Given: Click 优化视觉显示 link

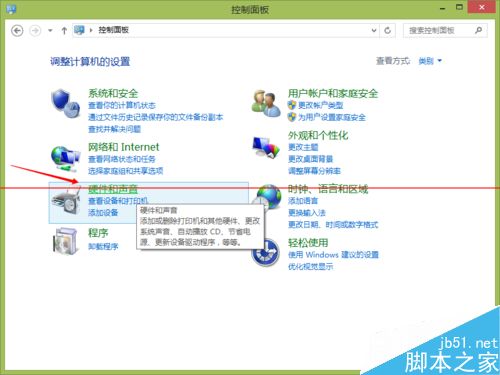Looking at the screenshot, I should click(x=310, y=266).
